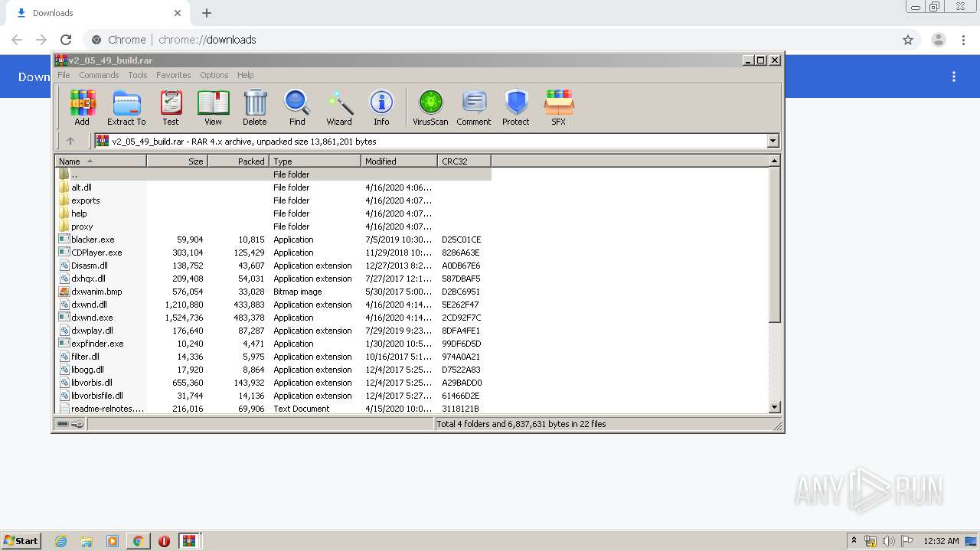The image size is (980, 551).
Task: Click the Add toolbar icon
Action: pyautogui.click(x=82, y=107)
